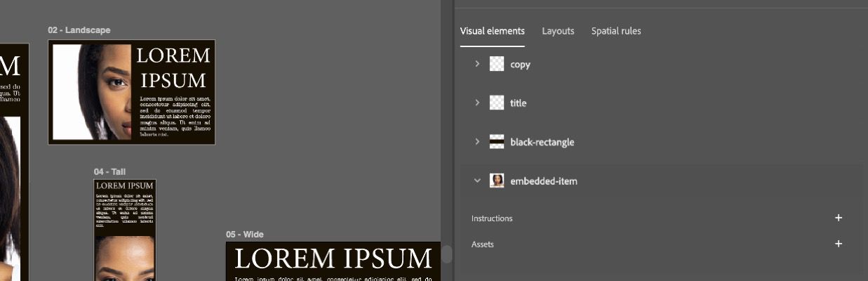This screenshot has height=281, width=868.
Task: Add a new asset with plus icon
Action: [x=839, y=244]
